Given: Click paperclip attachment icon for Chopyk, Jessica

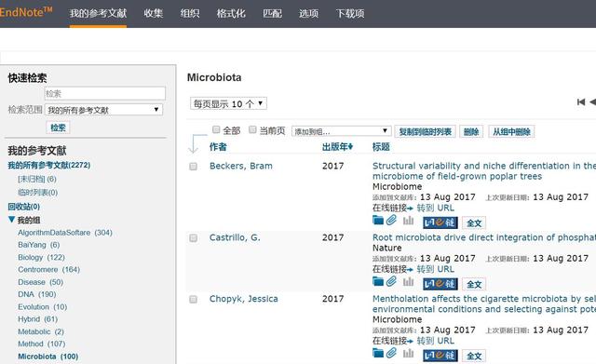Looking at the screenshot, I should pyautogui.click(x=391, y=353).
